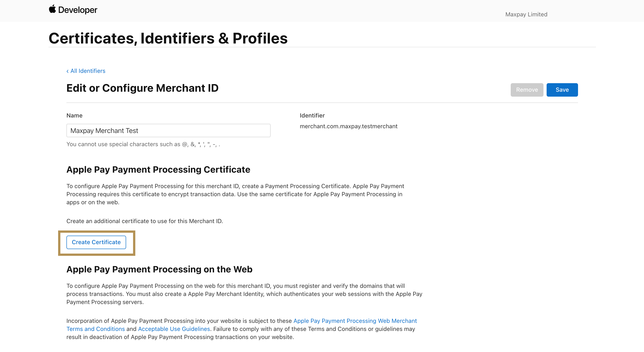The height and width of the screenshot is (352, 644).
Task: Open Web Merchant Terms and Conditions link
Action: click(355, 321)
